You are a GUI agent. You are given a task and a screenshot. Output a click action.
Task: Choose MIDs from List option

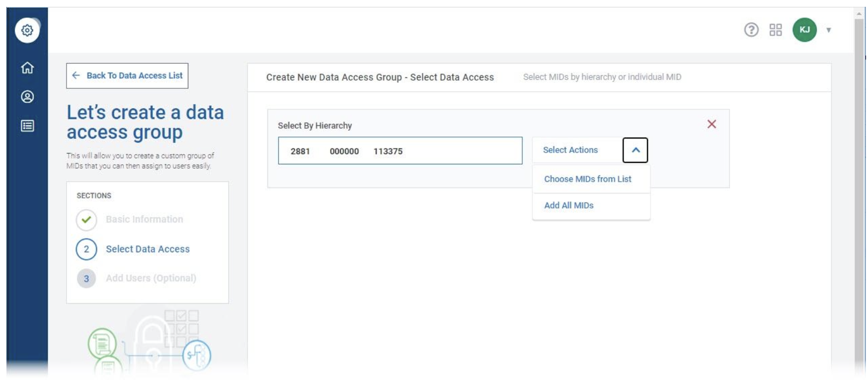point(587,179)
